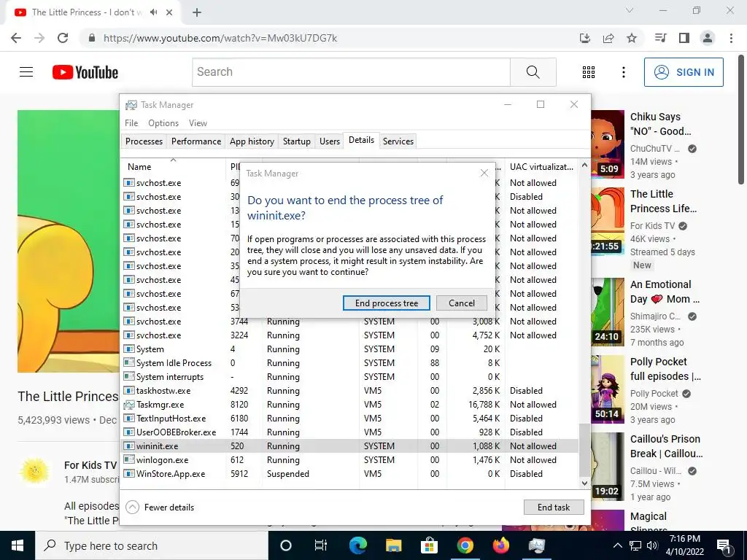Bookmark this page with star icon

point(632,38)
